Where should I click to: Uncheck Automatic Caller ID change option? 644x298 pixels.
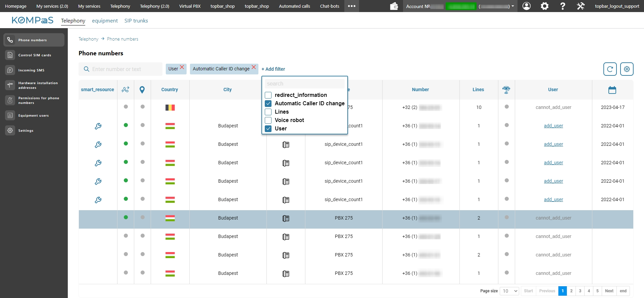click(x=268, y=104)
